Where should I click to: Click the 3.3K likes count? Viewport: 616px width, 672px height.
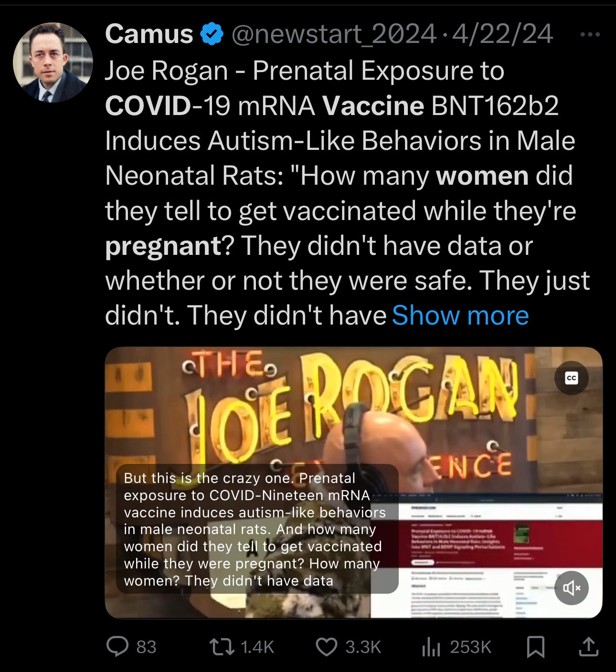363,647
